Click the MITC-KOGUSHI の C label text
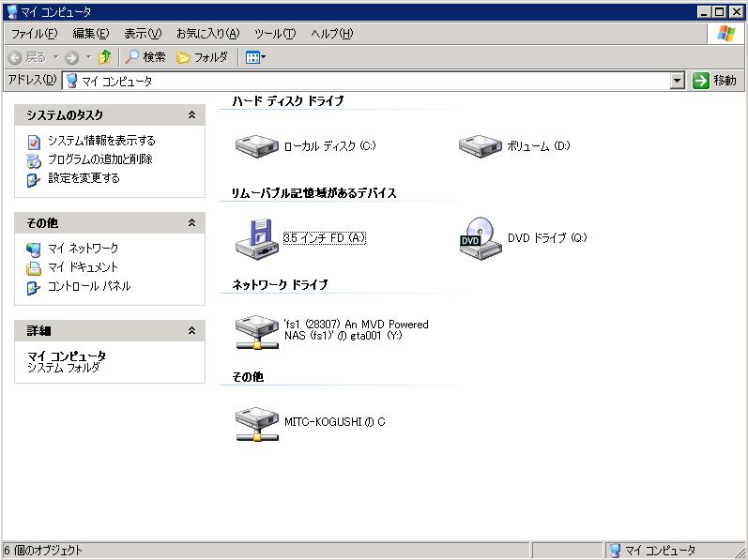 coord(334,422)
